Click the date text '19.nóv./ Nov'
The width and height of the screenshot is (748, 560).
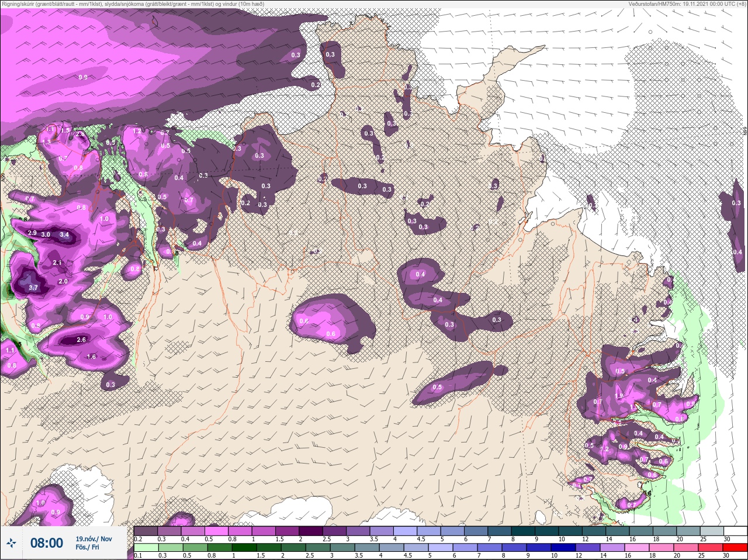tap(93, 539)
